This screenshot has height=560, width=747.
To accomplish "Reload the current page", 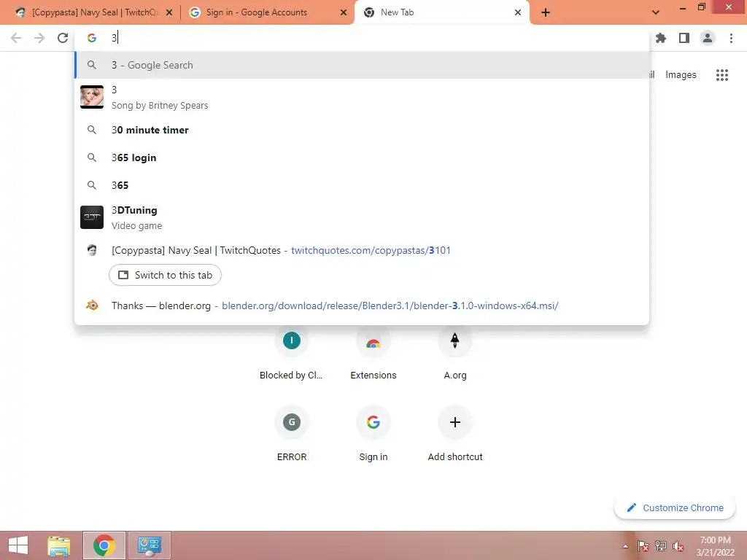I will pos(63,38).
